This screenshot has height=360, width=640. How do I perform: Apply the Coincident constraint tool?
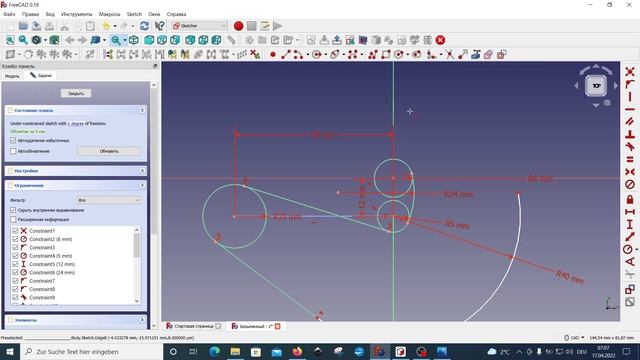point(630,72)
